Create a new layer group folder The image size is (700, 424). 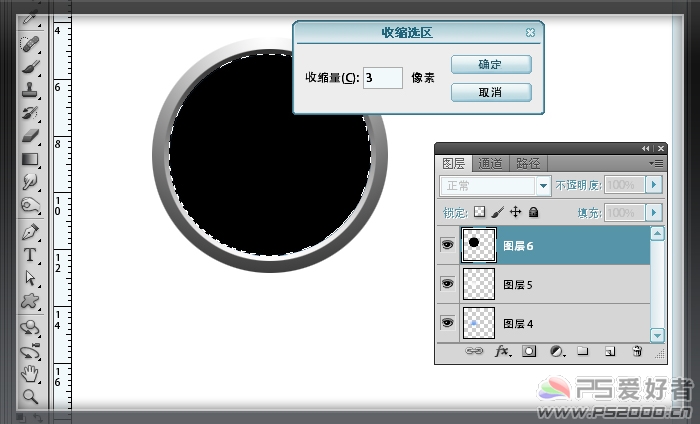click(583, 351)
